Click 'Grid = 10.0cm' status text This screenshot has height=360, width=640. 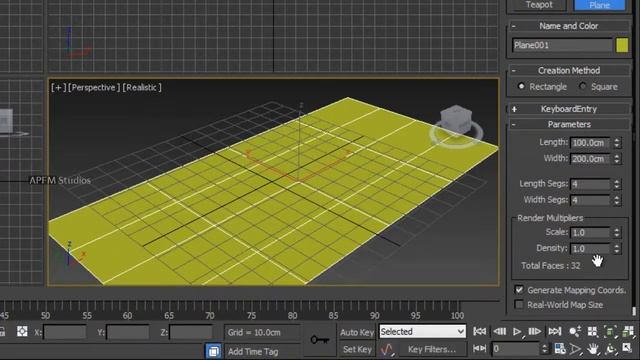254,332
